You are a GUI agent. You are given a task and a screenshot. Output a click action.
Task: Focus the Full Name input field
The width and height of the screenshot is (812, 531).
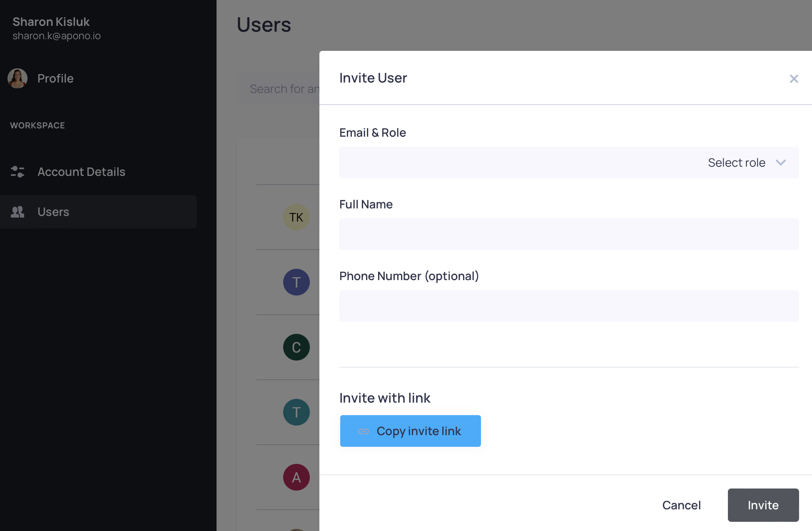(x=569, y=234)
